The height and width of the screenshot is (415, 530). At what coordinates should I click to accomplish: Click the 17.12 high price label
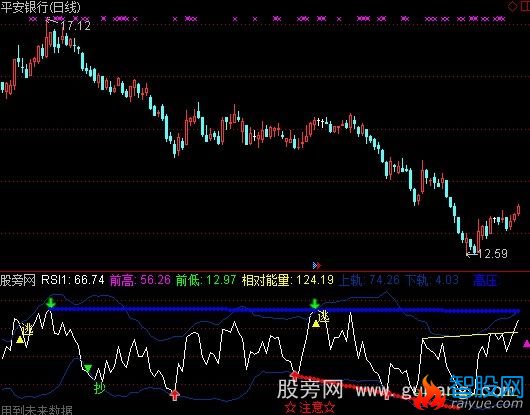click(x=75, y=25)
